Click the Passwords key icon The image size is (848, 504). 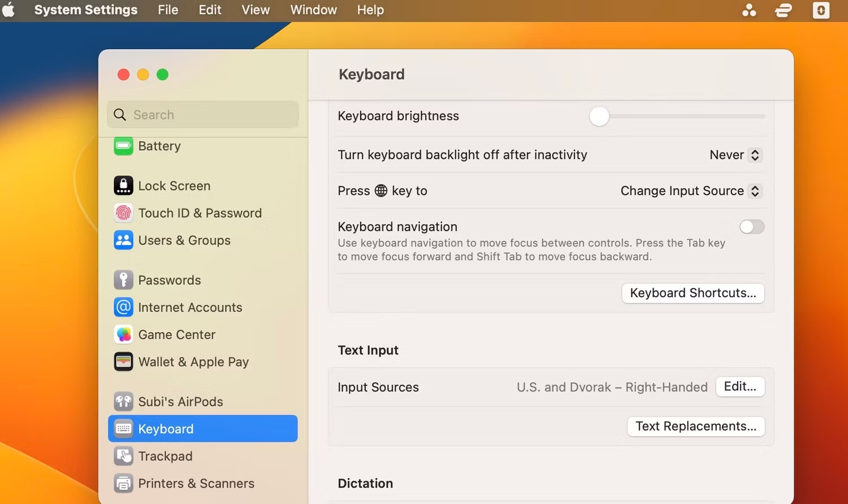(123, 280)
